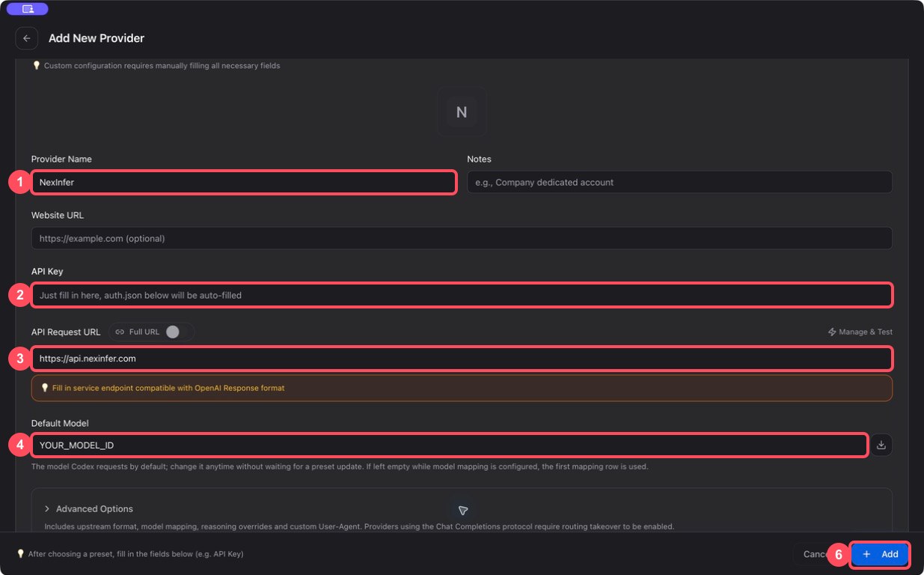
Task: Click the 'Provider Name' label
Action: 61,159
